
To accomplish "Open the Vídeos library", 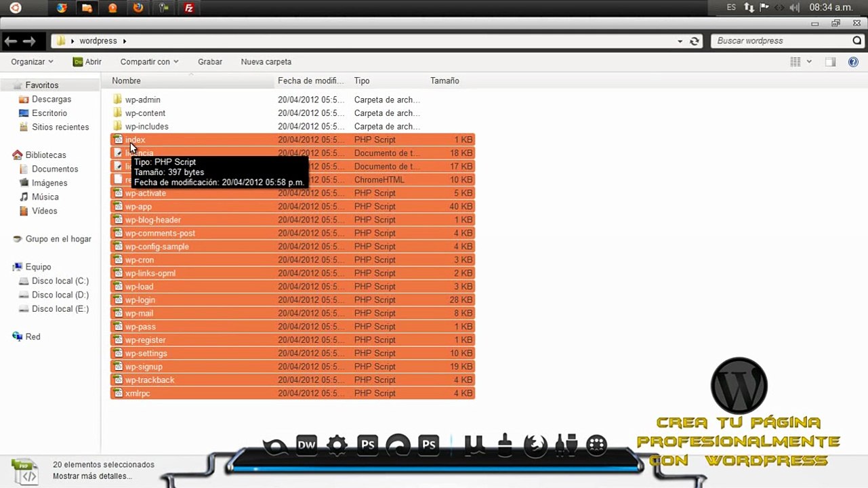I will (x=44, y=211).
